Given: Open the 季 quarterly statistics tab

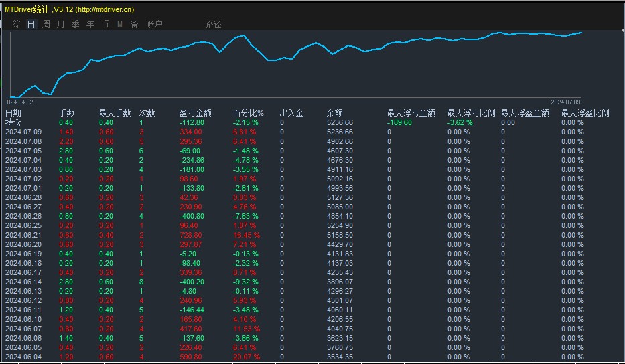Looking at the screenshot, I should tap(75, 24).
